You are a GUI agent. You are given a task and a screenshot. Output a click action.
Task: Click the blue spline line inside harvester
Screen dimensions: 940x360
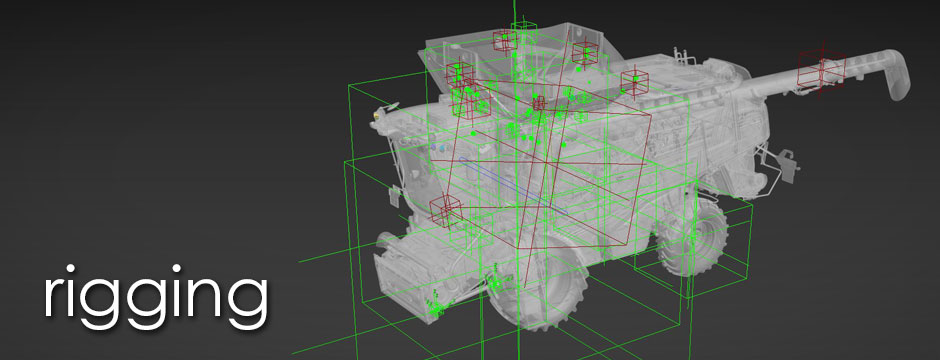click(x=514, y=185)
